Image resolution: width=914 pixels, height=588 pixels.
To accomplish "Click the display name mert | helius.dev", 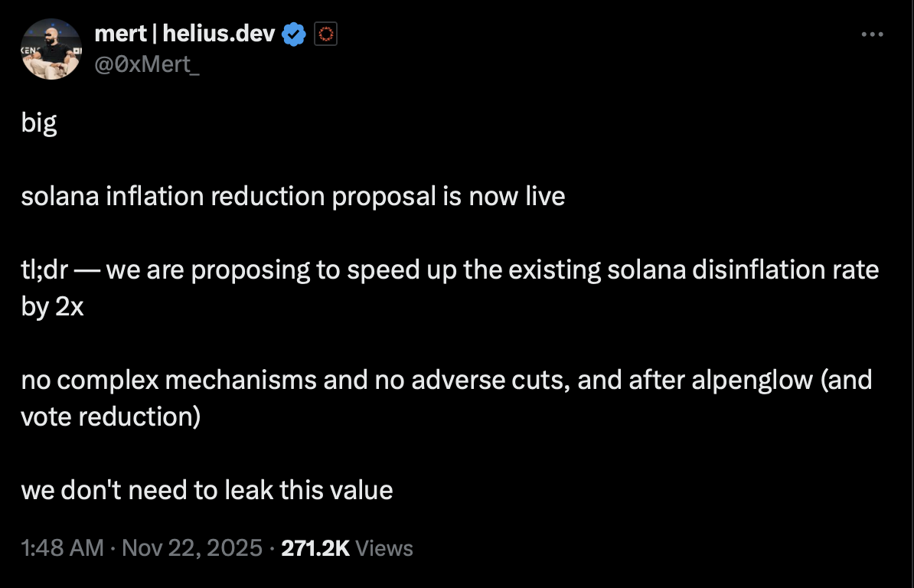I will 184,33.
